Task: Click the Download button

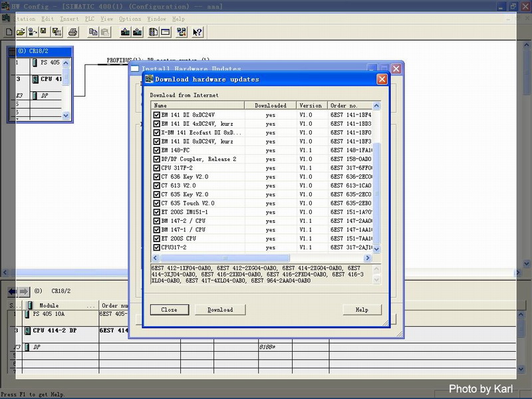Action: tap(220, 310)
